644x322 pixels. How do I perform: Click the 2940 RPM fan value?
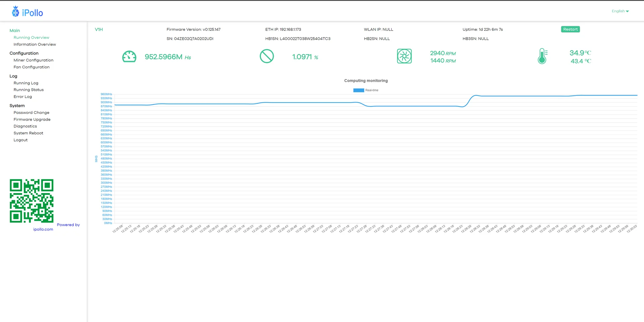(x=443, y=53)
